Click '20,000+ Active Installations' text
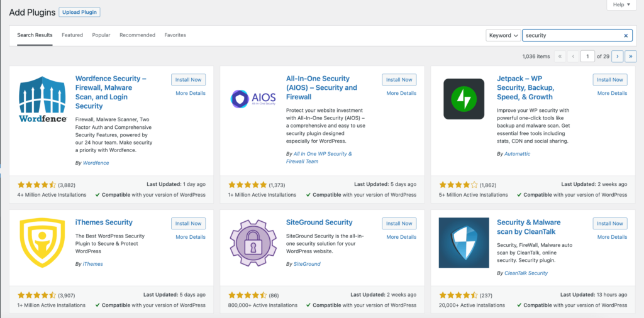 472,305
